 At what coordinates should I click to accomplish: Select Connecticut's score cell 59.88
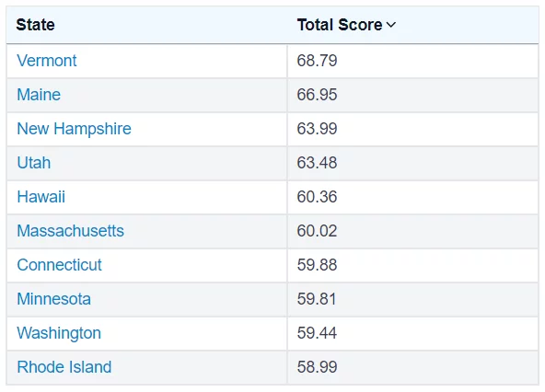click(413, 265)
